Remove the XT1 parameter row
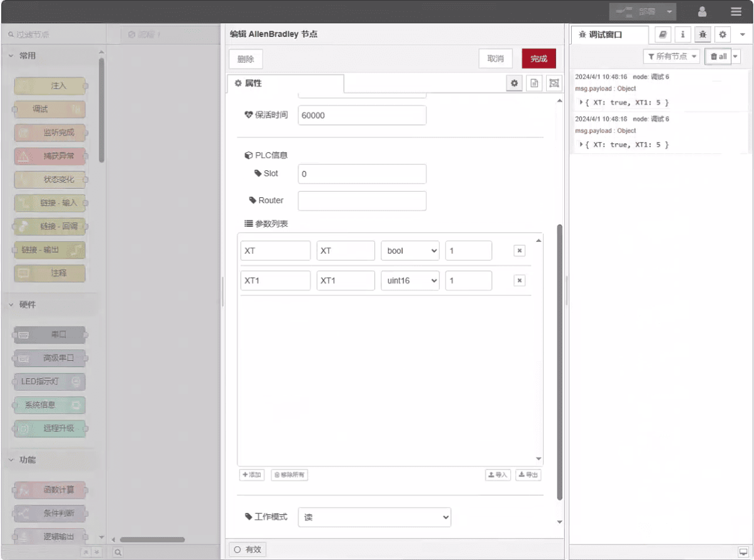This screenshot has width=754, height=560. point(520,280)
